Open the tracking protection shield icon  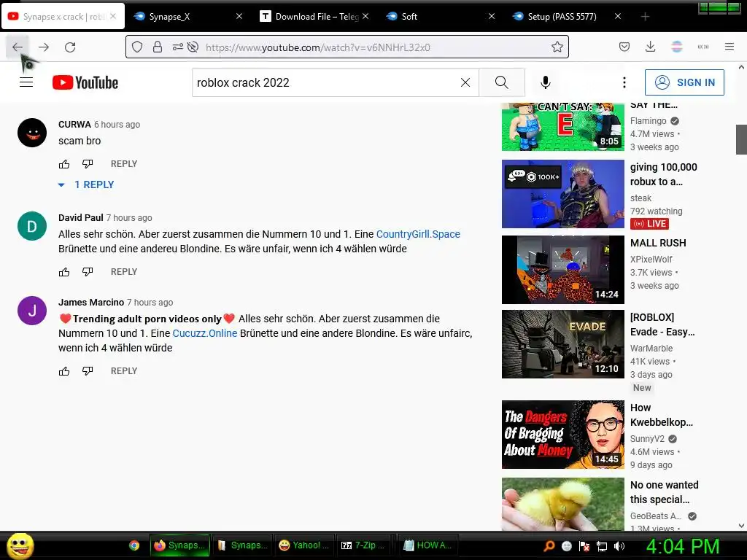[137, 47]
